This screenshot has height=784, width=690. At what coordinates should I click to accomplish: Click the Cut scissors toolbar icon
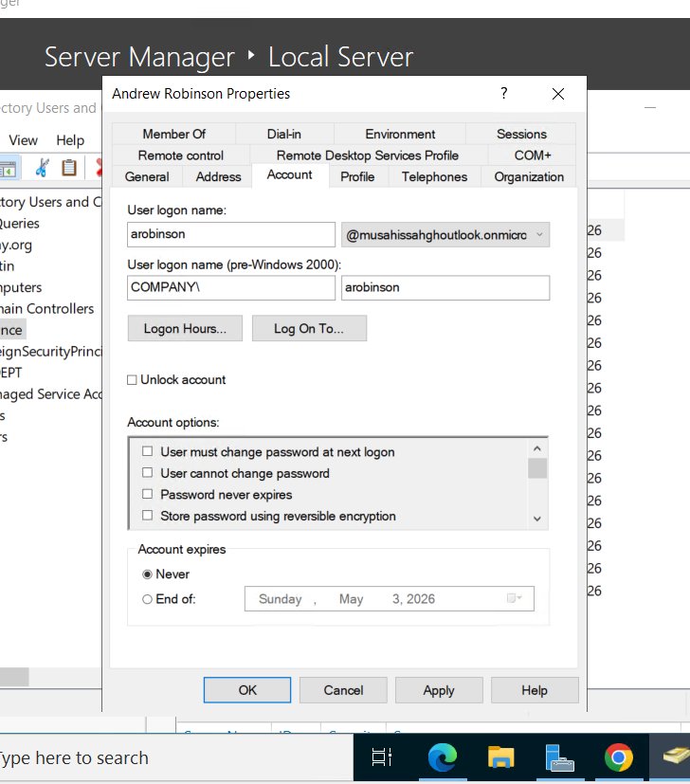(x=42, y=168)
